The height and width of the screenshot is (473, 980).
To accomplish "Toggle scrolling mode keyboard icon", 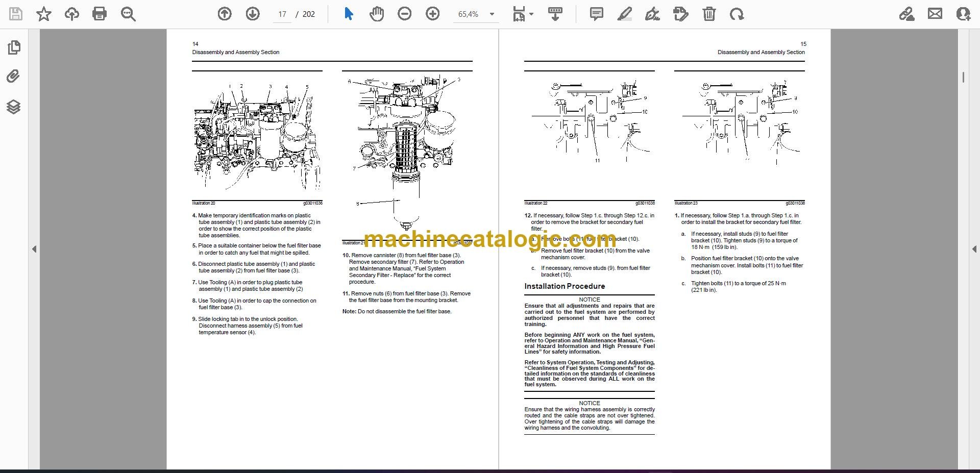I will tap(555, 14).
